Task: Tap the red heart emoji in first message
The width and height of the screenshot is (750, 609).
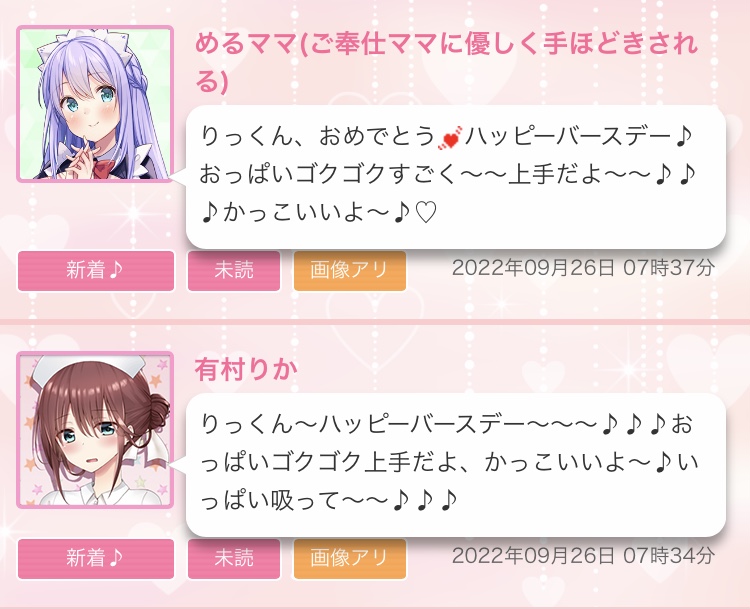Action: 450,138
